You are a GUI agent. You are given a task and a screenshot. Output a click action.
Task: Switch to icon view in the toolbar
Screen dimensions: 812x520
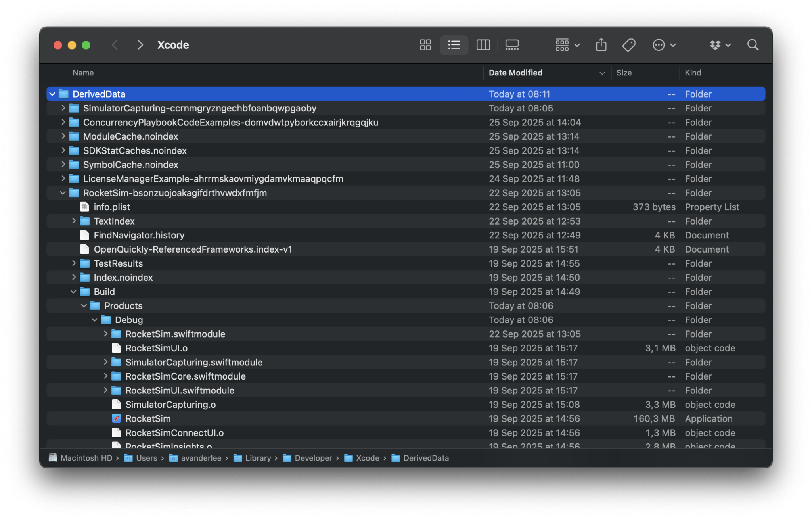[425, 45]
